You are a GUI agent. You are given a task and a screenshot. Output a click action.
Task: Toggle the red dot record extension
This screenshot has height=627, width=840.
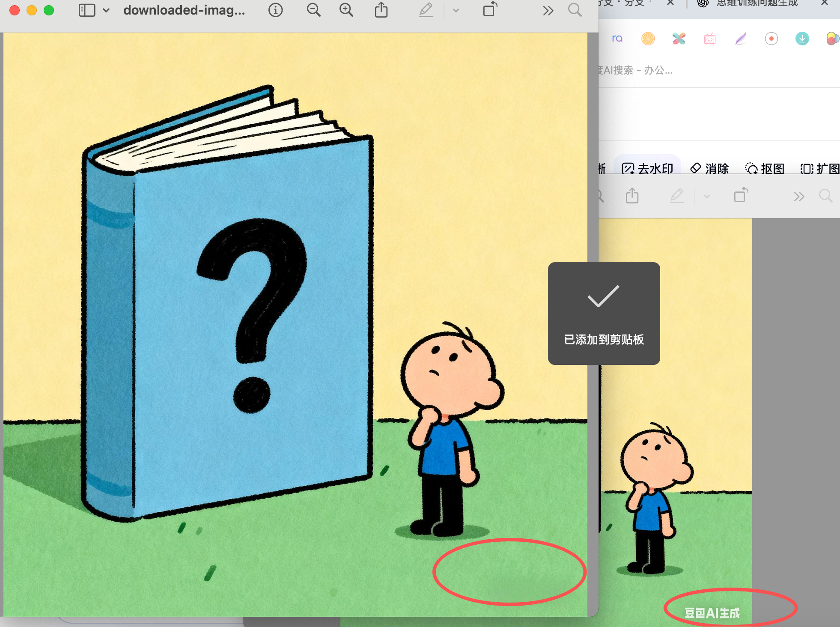point(771,39)
